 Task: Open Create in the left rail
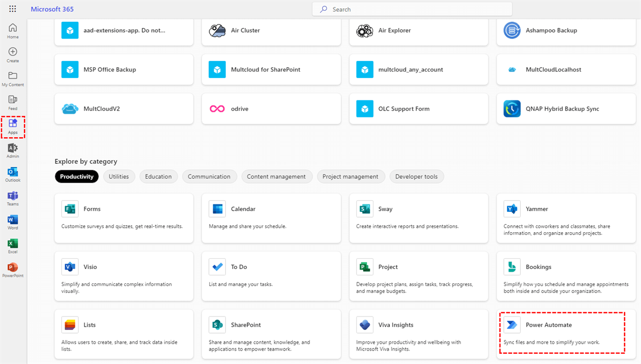[13, 55]
